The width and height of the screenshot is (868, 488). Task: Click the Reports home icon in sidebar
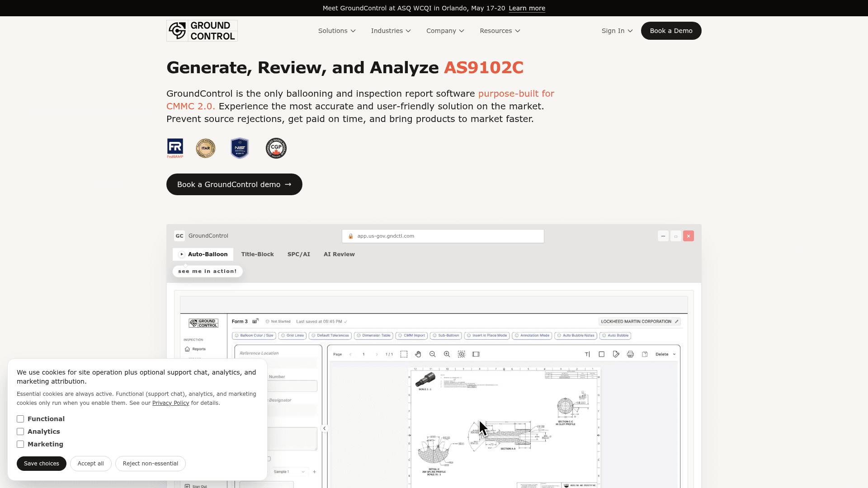(187, 349)
